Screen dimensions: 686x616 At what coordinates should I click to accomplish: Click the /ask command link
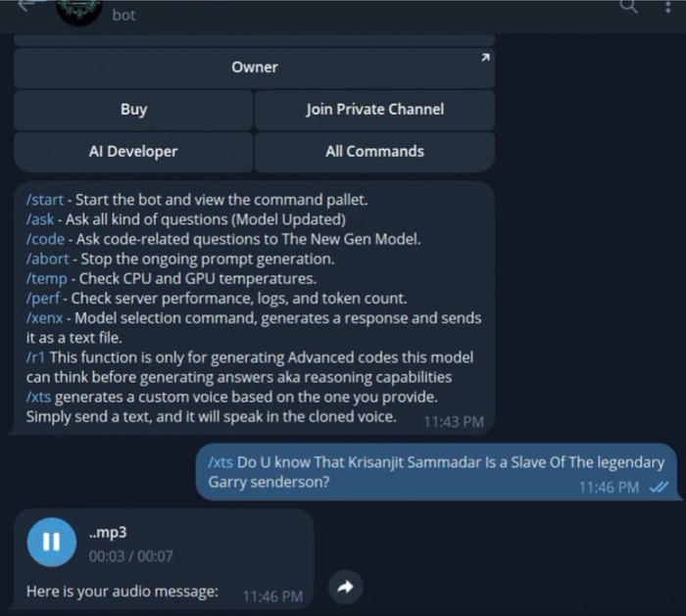[x=40, y=219]
